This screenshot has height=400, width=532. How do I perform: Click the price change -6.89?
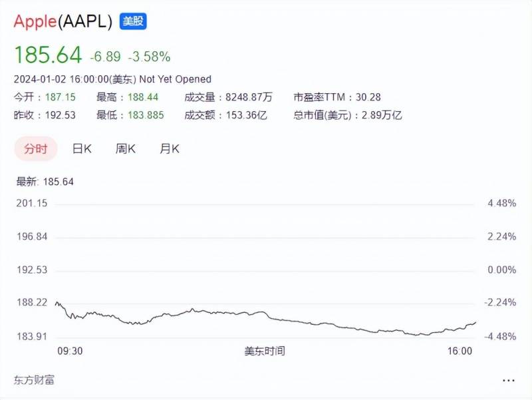105,57
